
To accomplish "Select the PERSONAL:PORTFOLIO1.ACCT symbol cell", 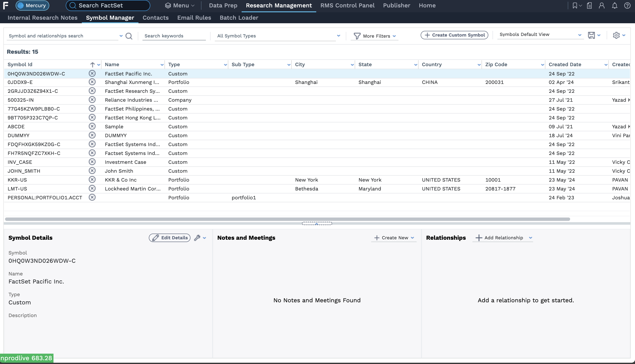I will (x=45, y=197).
